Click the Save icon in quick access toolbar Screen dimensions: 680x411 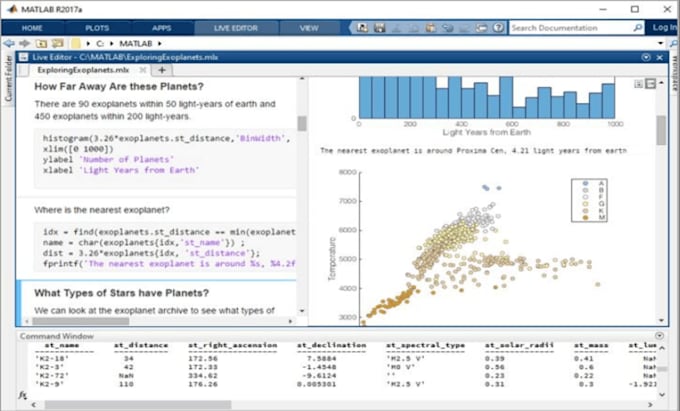(x=379, y=28)
